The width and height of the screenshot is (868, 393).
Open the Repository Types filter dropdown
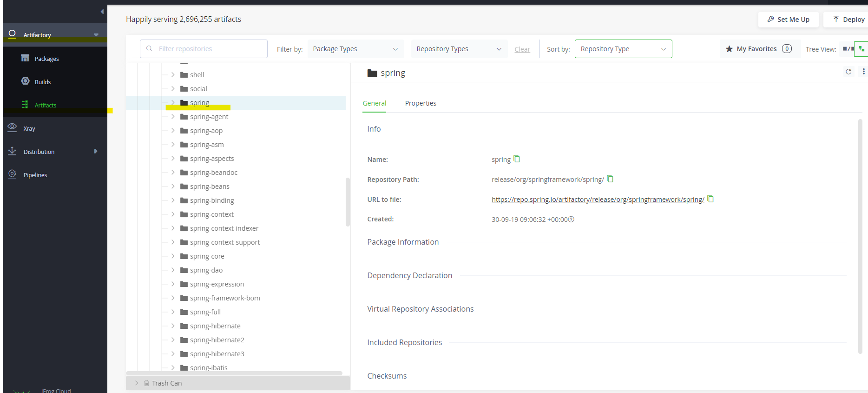(459, 49)
